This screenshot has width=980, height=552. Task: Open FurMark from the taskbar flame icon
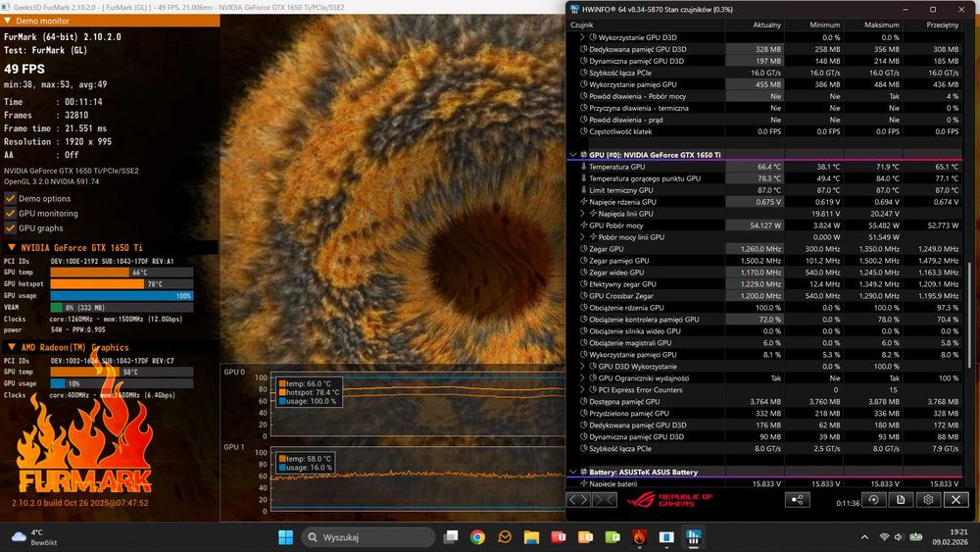(640, 537)
